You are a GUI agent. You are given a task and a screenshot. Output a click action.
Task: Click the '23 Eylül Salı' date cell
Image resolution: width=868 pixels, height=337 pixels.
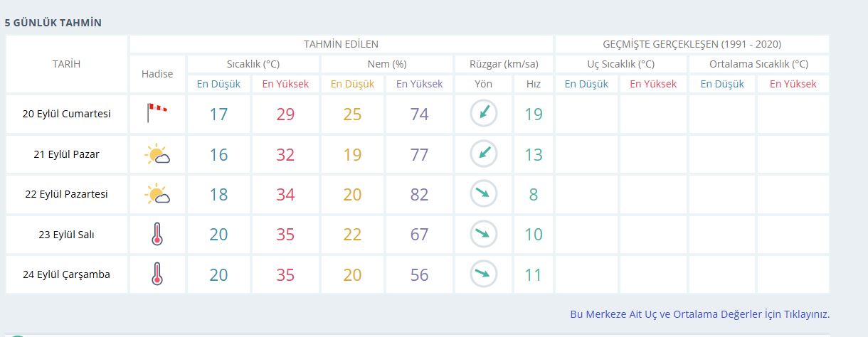(x=67, y=233)
